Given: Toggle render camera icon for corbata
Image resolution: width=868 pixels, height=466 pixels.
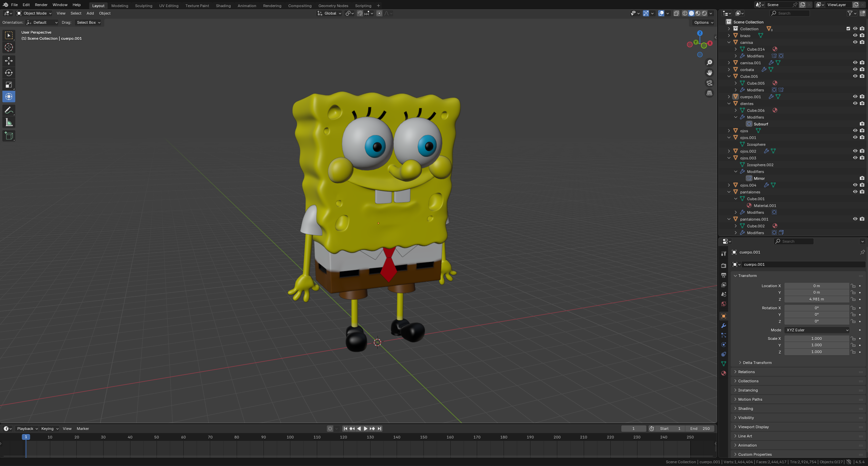Looking at the screenshot, I should point(862,69).
